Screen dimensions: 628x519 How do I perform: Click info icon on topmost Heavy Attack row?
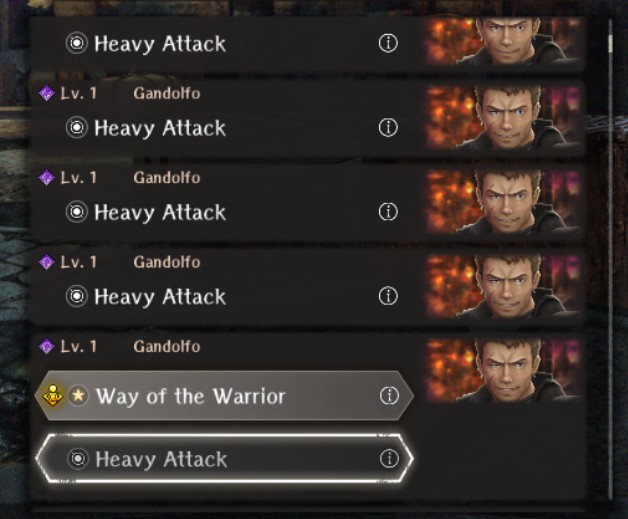pyautogui.click(x=388, y=43)
